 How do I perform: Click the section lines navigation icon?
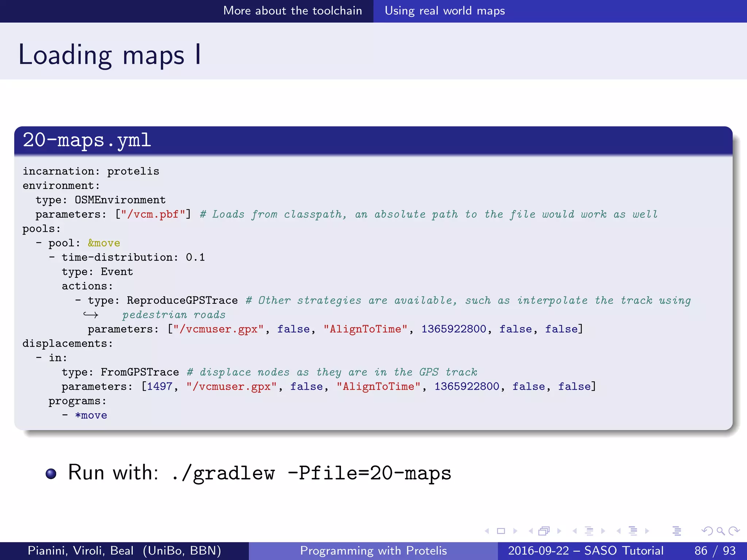click(x=633, y=531)
